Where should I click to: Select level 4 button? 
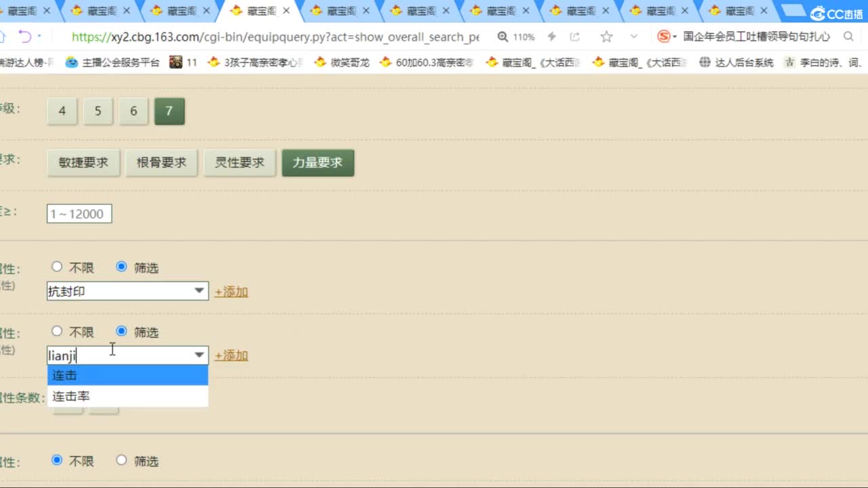pyautogui.click(x=62, y=111)
